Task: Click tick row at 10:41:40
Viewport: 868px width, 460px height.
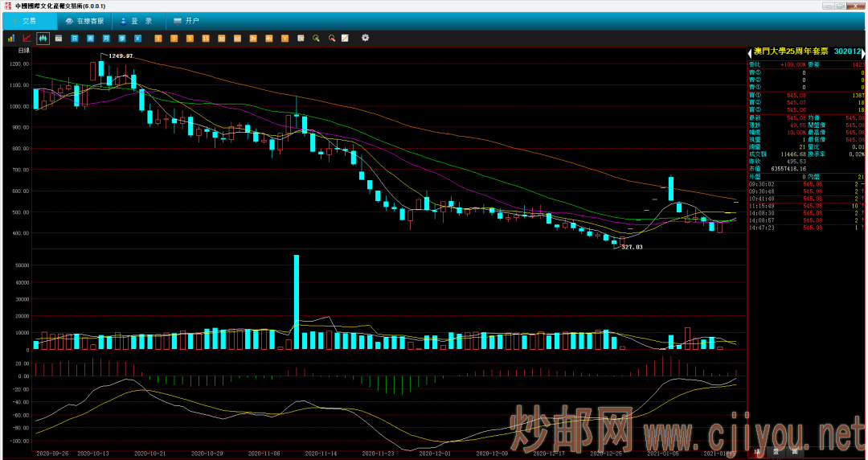Action: pyautogui.click(x=806, y=199)
